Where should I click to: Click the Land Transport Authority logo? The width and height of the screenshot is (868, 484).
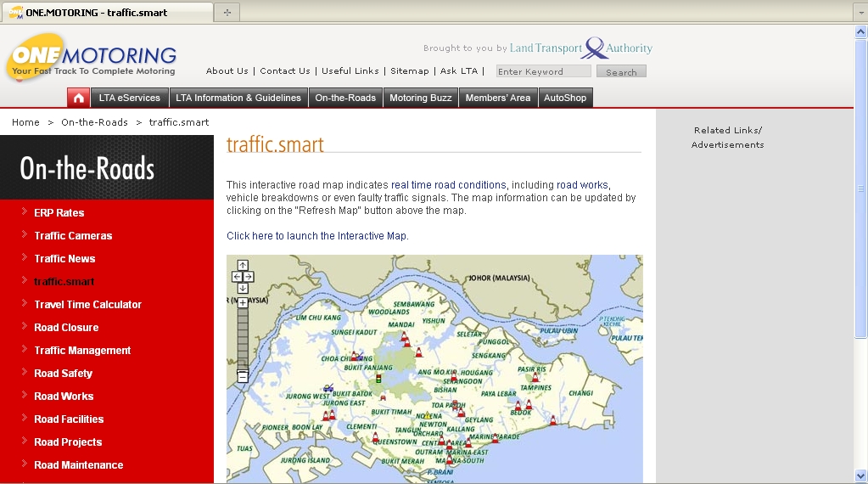click(581, 48)
